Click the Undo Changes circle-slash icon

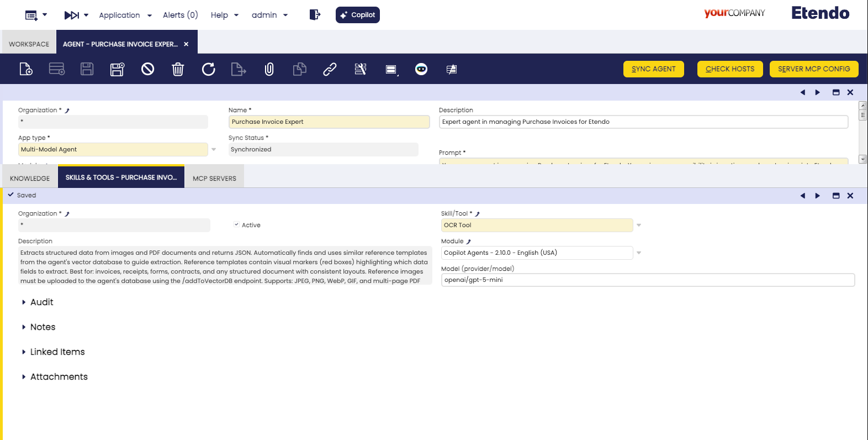147,69
